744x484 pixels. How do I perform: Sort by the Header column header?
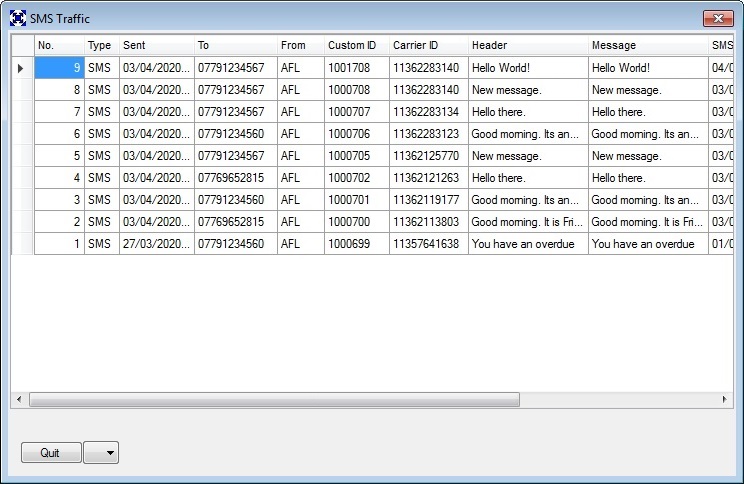[x=528, y=46]
